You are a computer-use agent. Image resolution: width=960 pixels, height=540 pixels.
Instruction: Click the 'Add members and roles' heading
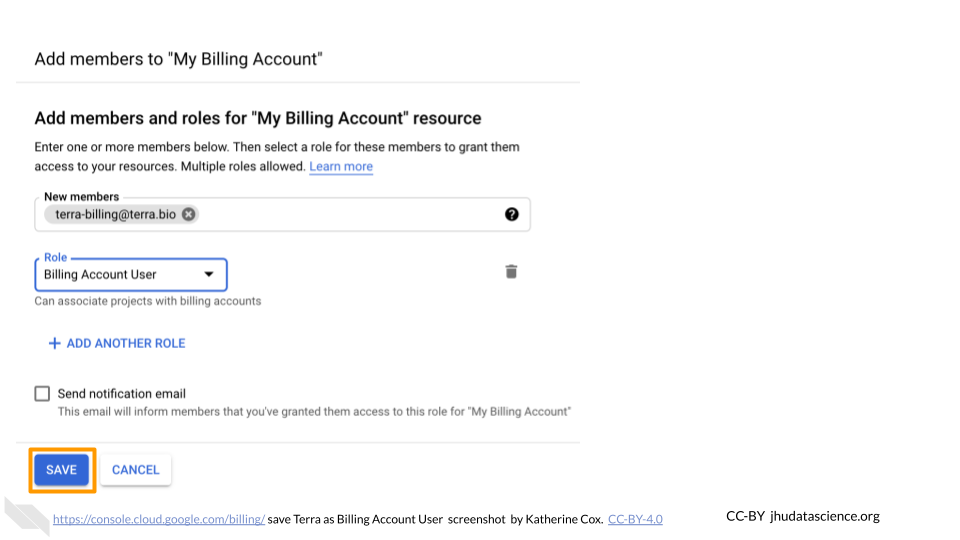pos(258,118)
